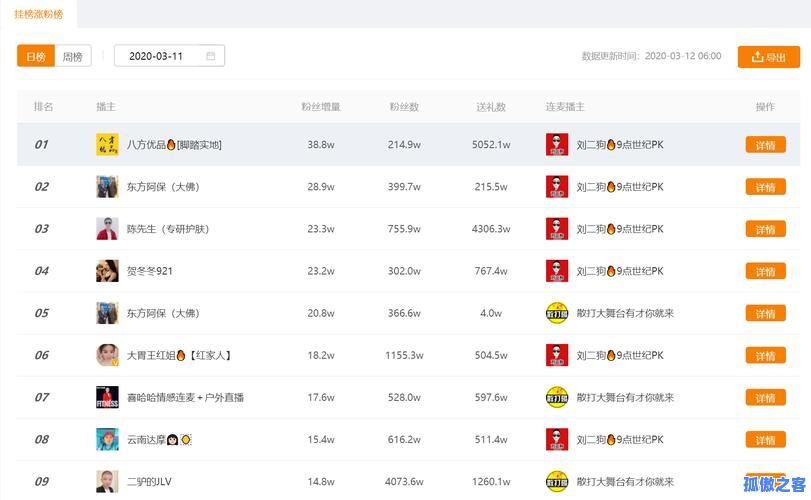This screenshot has width=811, height=500.
Task: Switch to 日榜 daily ranking
Action: coord(36,56)
